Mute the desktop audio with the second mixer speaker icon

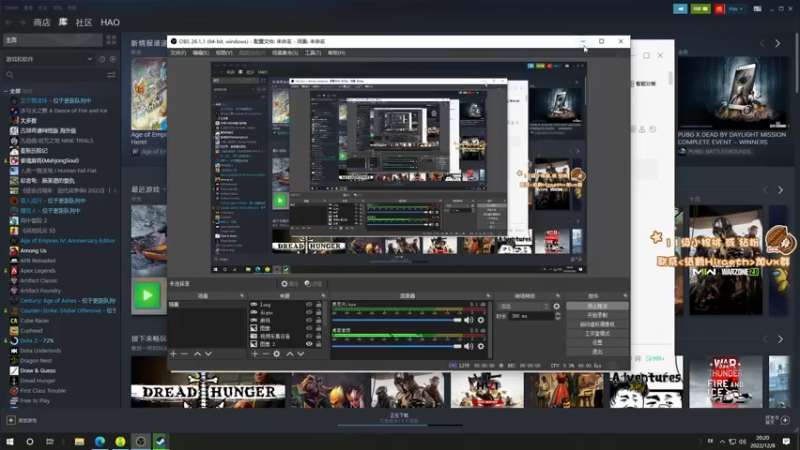pos(468,346)
